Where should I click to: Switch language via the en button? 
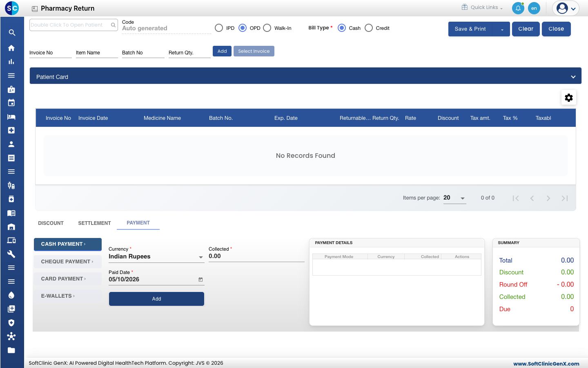coord(534,8)
